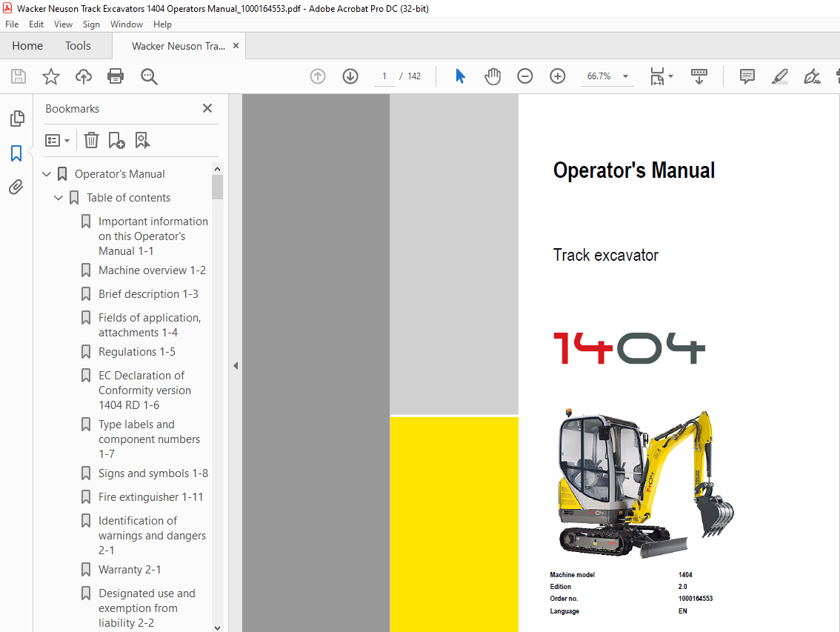Open the Window menu

click(127, 24)
